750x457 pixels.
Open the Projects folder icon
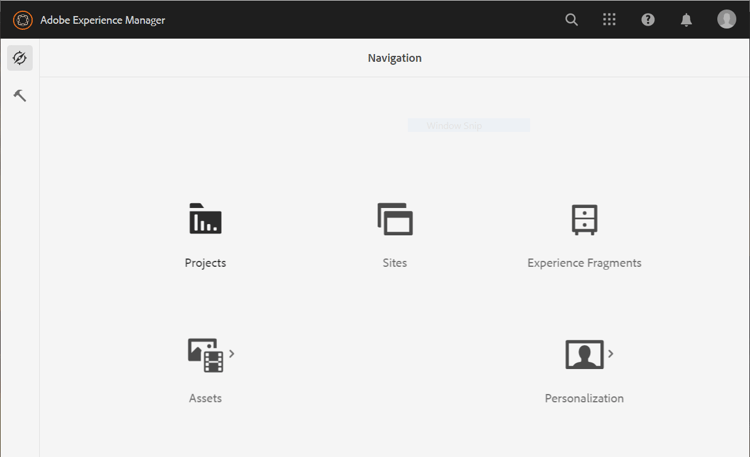205,219
